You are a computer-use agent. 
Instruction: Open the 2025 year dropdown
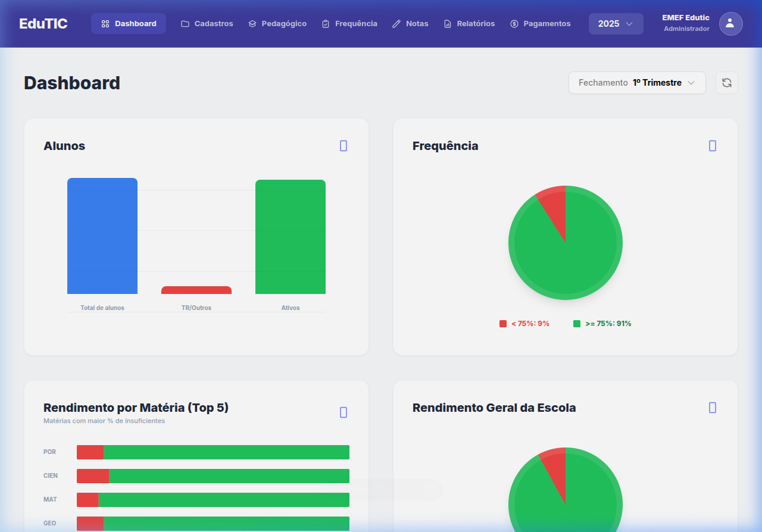[x=616, y=24]
